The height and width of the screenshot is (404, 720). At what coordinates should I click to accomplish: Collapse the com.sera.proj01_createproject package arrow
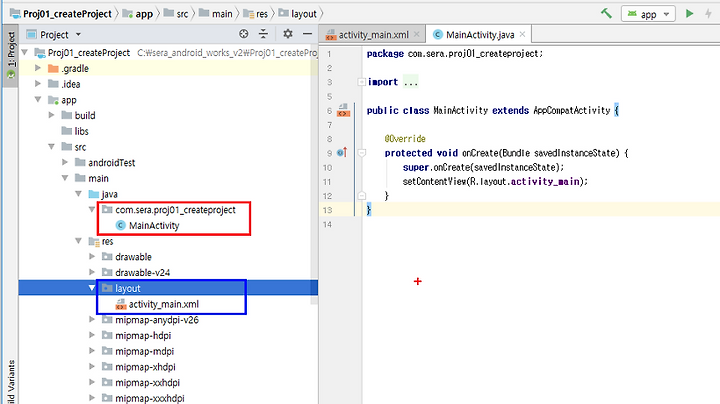click(x=92, y=209)
